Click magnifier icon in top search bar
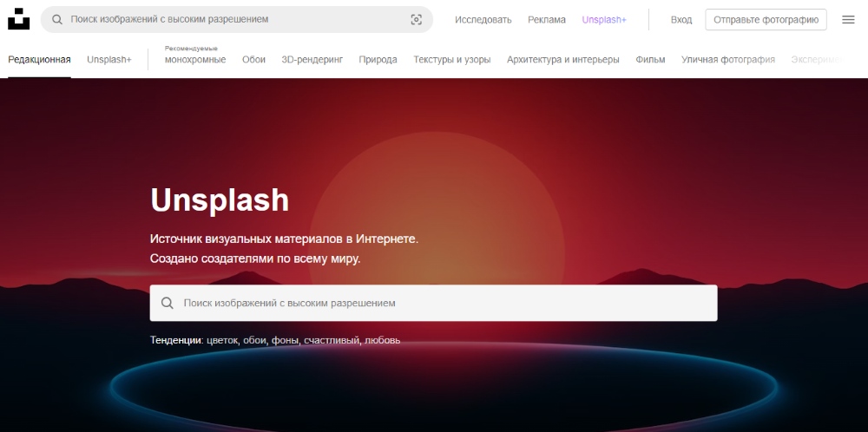The width and height of the screenshot is (868, 432). pyautogui.click(x=57, y=19)
